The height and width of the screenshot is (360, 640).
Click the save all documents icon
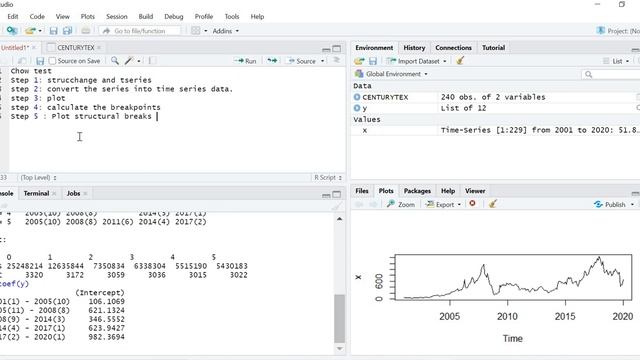(67, 31)
